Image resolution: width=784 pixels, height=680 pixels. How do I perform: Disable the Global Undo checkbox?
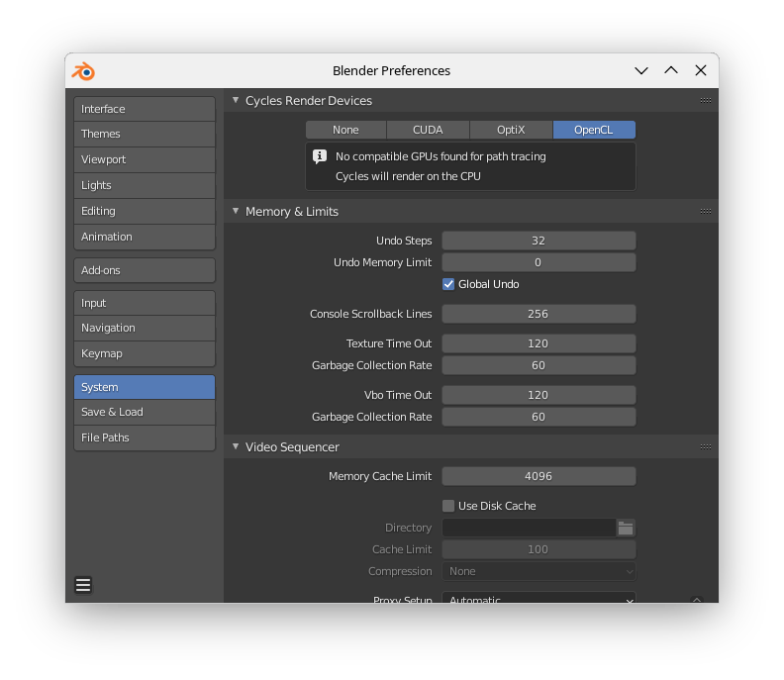click(448, 284)
